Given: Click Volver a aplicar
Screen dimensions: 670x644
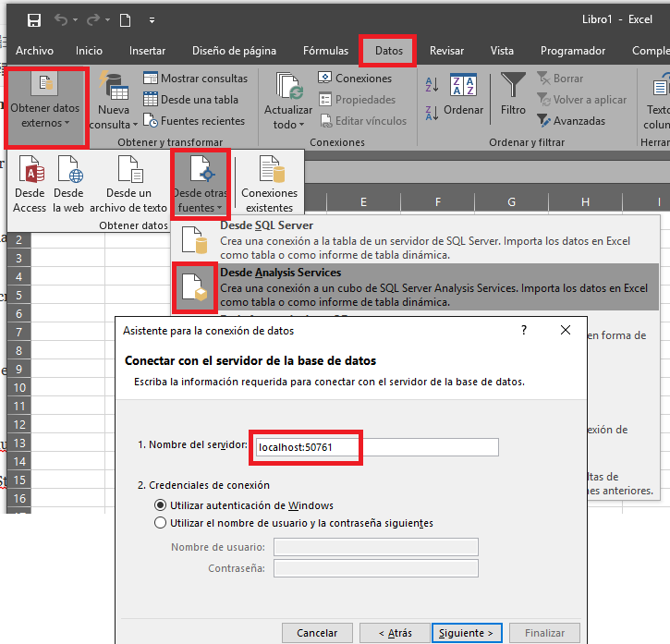Looking at the screenshot, I should [x=581, y=100].
